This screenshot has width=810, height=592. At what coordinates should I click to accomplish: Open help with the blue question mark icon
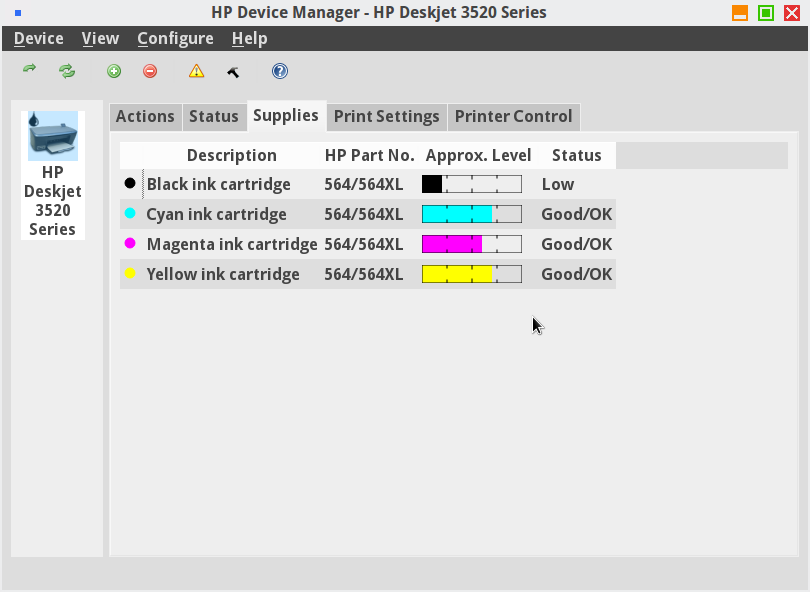tap(280, 71)
